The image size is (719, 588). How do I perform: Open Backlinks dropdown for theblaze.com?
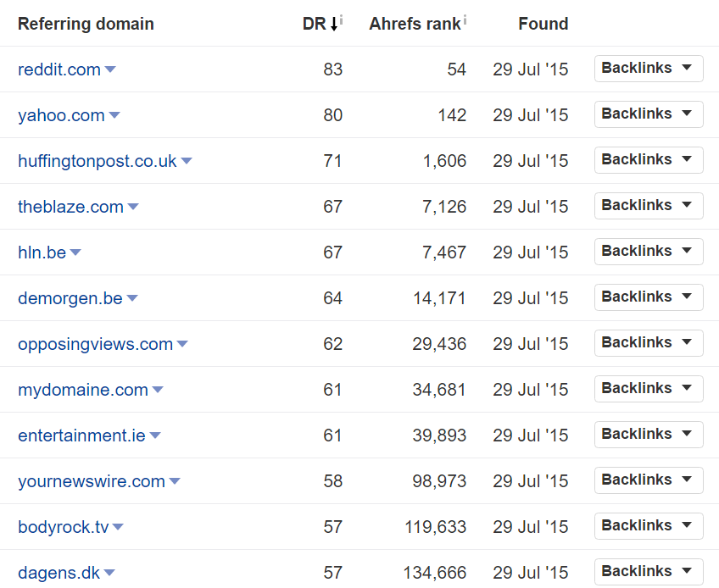pyautogui.click(x=649, y=206)
